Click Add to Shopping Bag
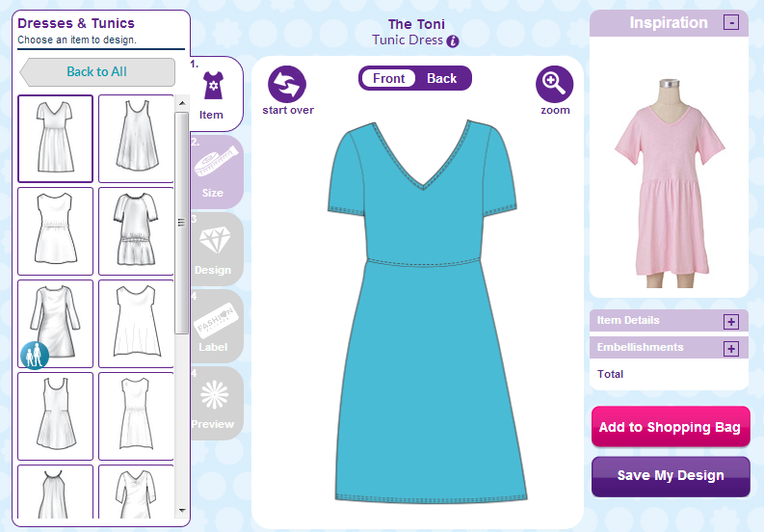 click(x=671, y=427)
